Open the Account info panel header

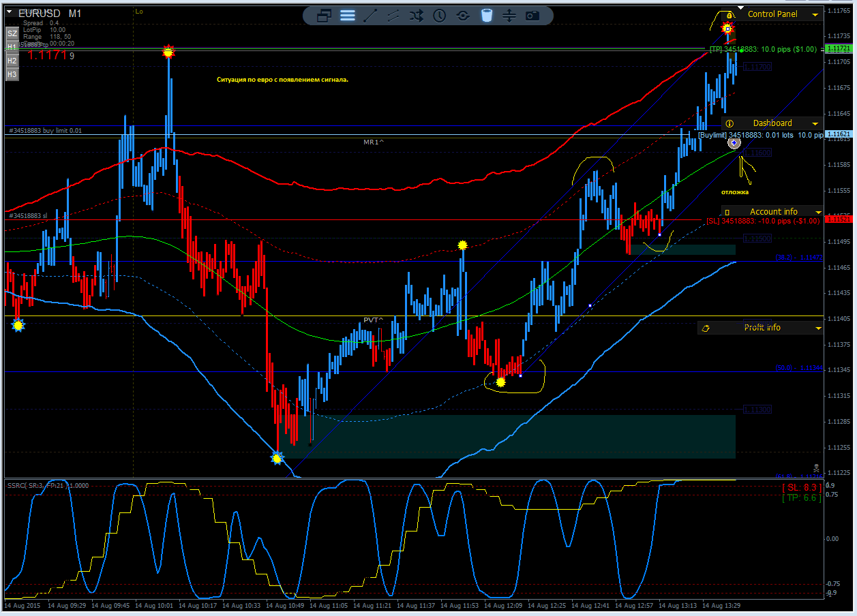tap(772, 212)
